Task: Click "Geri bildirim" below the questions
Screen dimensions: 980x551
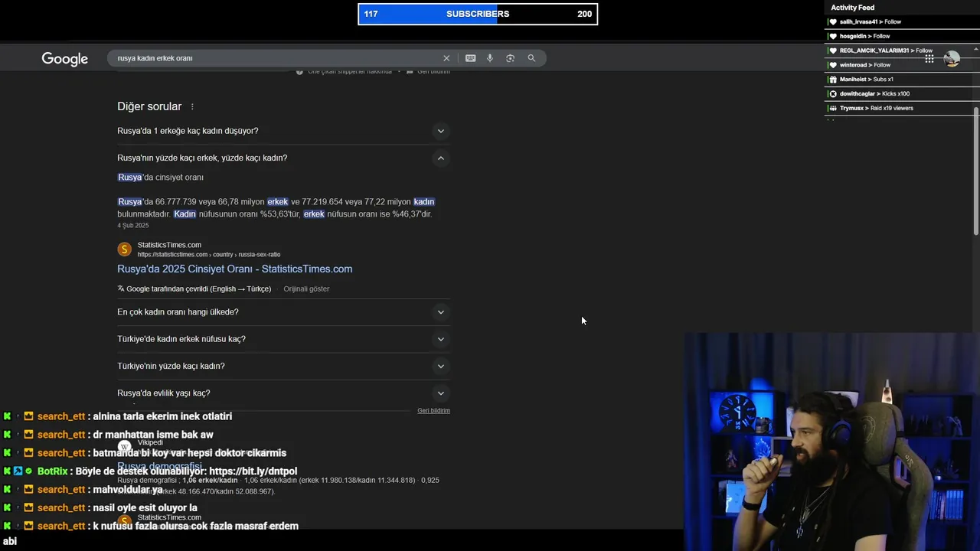Action: pyautogui.click(x=433, y=411)
